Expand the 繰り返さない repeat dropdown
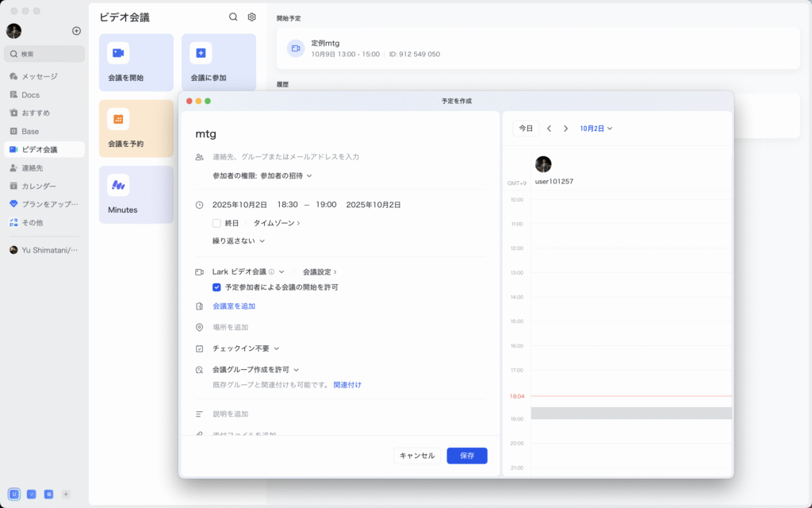The width and height of the screenshot is (812, 508). [238, 241]
